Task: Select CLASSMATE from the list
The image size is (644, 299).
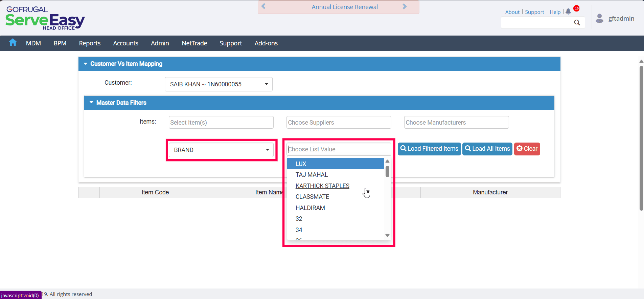Action: click(336, 197)
